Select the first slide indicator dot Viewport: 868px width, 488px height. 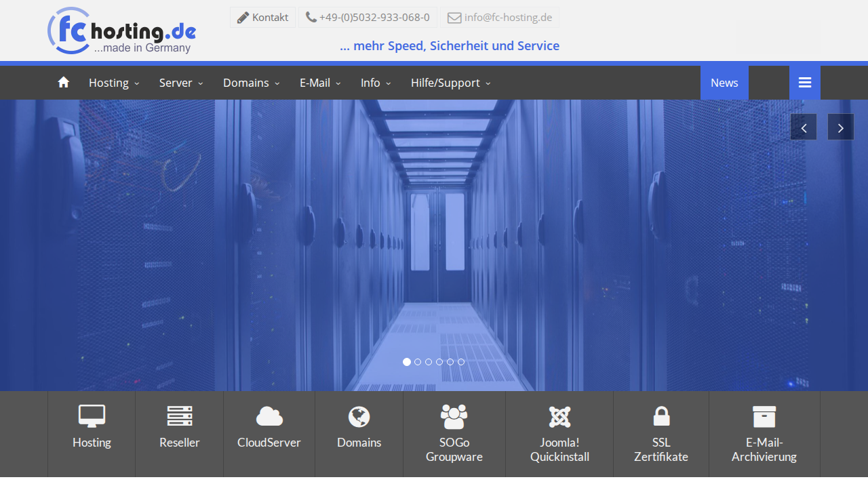[407, 362]
